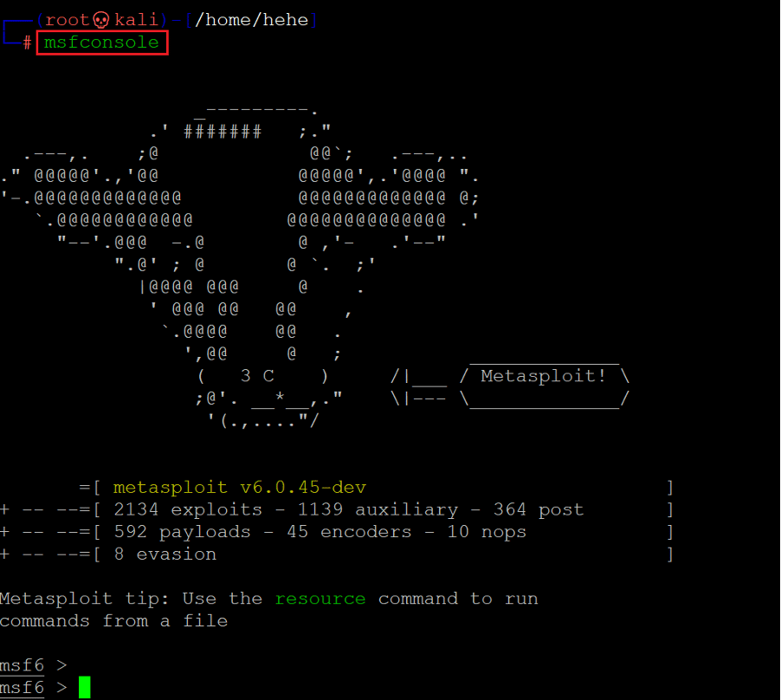Click the 'root' username in prompt
This screenshot has height=700, width=781.
(x=67, y=20)
